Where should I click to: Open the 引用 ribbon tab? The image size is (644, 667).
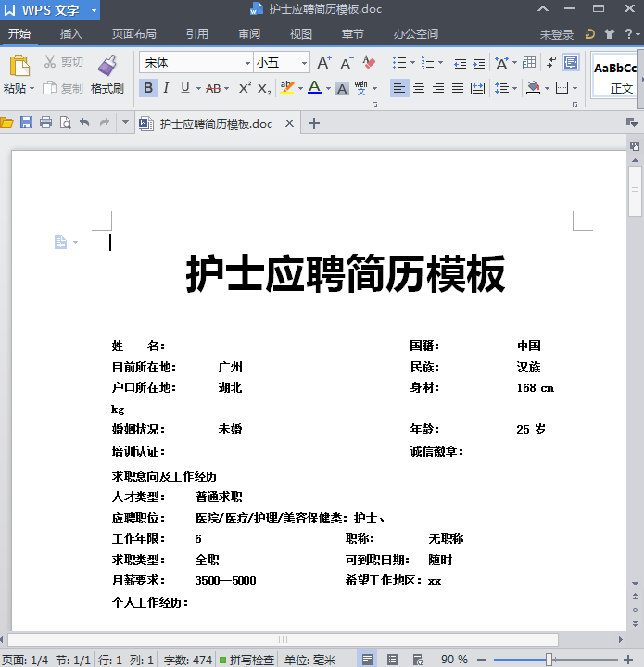[197, 33]
